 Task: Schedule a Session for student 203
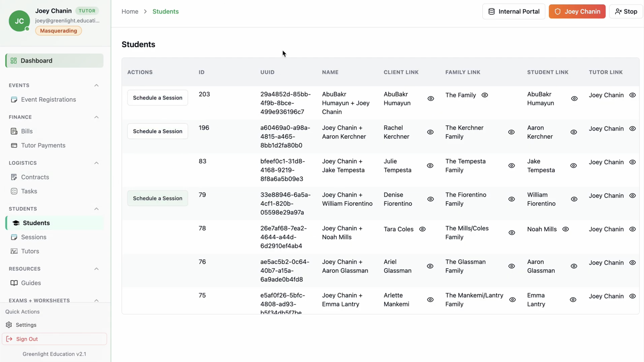158,98
